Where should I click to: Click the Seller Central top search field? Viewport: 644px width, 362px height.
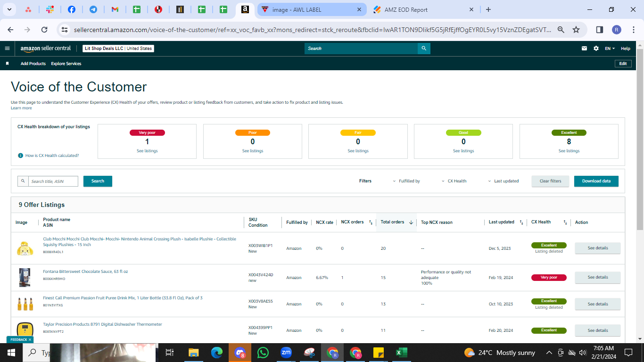click(361, 48)
